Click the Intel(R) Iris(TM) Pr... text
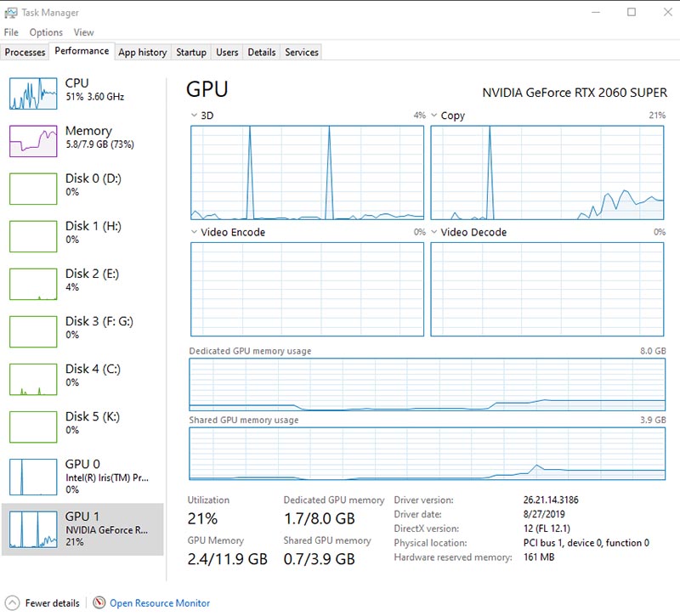This screenshot has height=616, width=680. pyautogui.click(x=107, y=478)
